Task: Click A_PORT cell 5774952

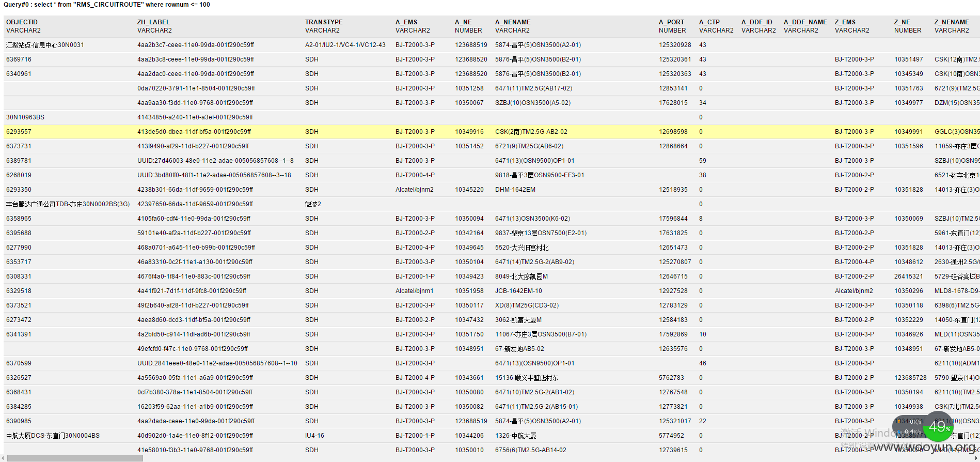Action: click(x=671, y=436)
